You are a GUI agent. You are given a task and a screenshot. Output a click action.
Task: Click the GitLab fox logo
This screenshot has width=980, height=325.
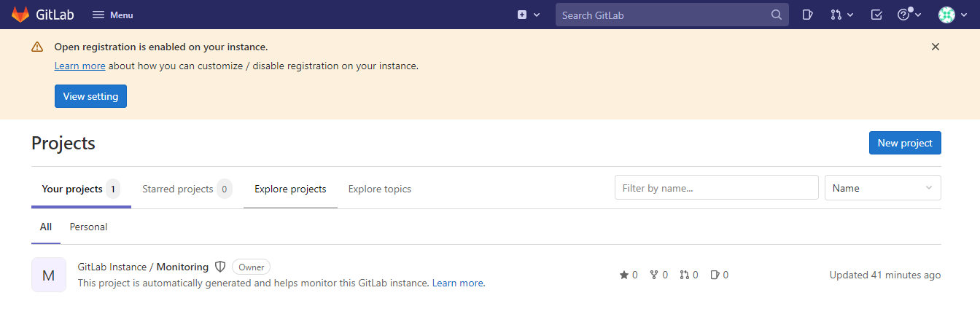pos(21,15)
